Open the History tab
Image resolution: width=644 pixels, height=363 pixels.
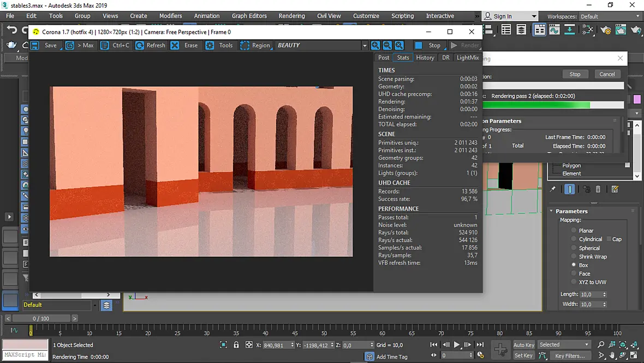pos(425,57)
